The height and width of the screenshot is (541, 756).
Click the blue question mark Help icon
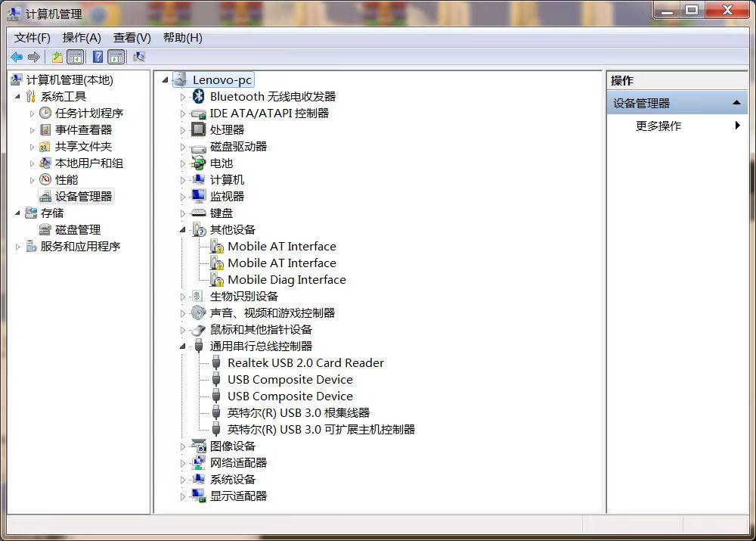point(98,57)
